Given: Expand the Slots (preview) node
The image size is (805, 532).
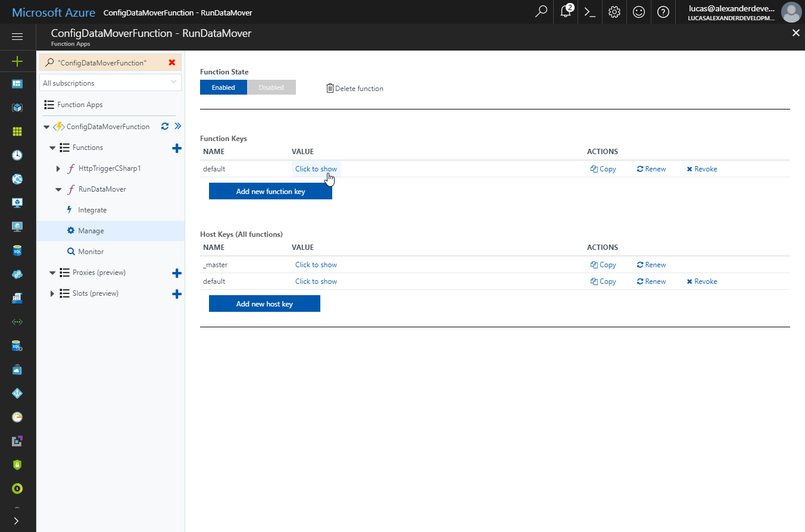Looking at the screenshot, I should 52,293.
